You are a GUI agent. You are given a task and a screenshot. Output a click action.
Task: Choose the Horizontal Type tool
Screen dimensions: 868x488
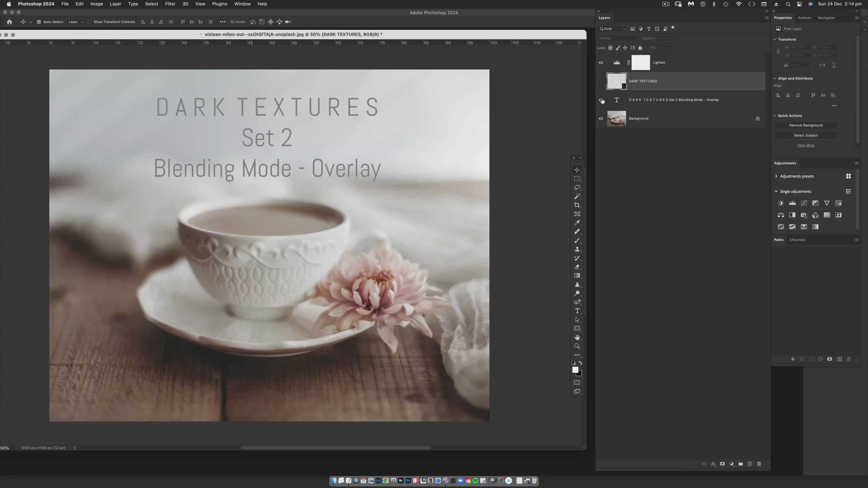point(577,311)
